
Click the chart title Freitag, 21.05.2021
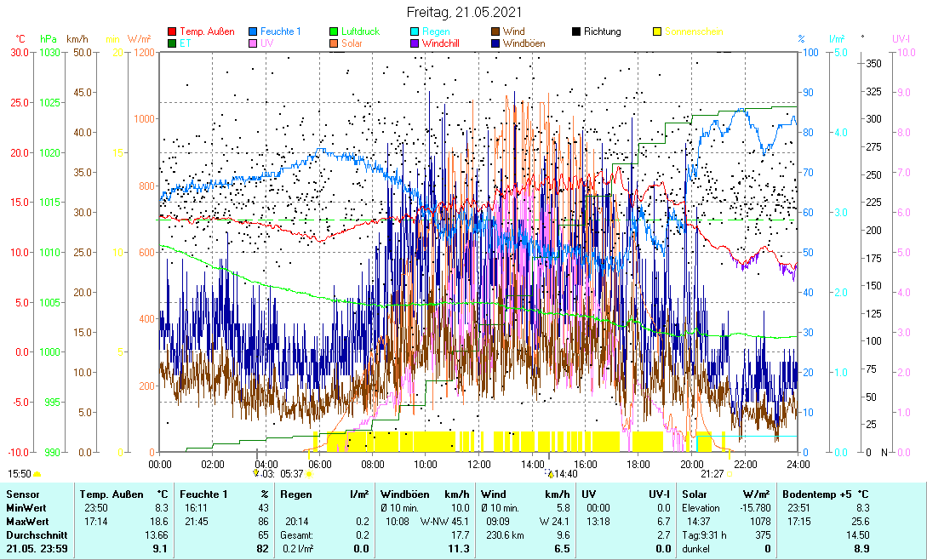(x=464, y=12)
